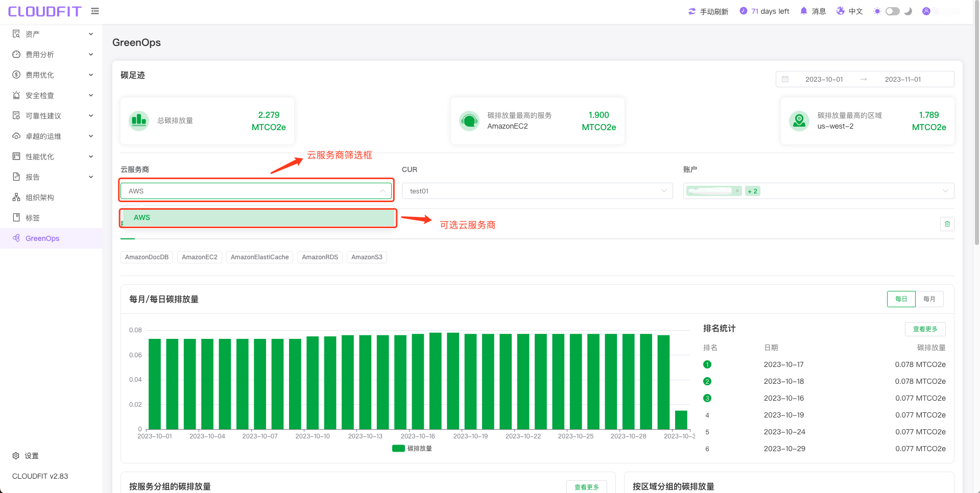Click the highest-emission region icon
980x493 pixels.
799,121
